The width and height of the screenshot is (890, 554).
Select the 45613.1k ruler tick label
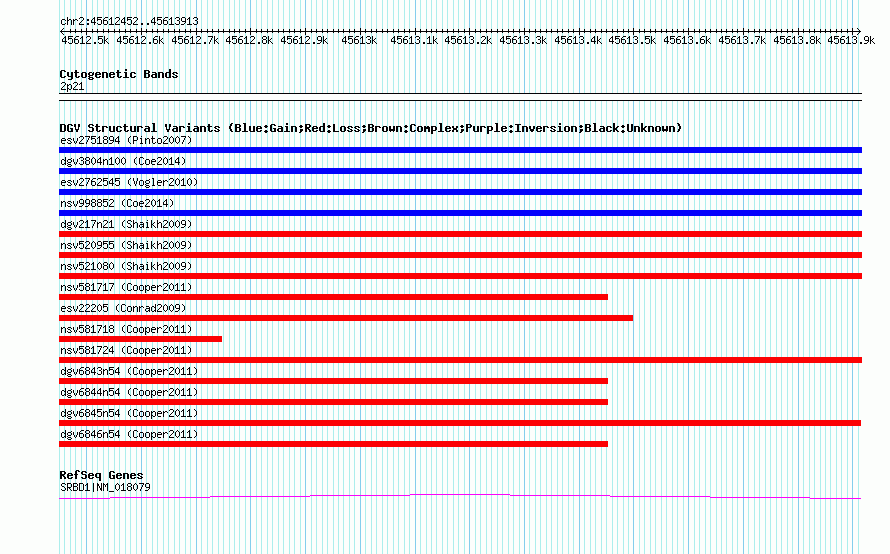coord(414,40)
